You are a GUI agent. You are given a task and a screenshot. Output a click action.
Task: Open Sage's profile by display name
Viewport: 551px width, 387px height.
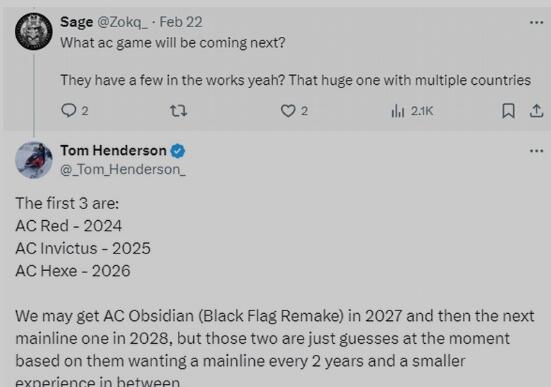coord(77,22)
